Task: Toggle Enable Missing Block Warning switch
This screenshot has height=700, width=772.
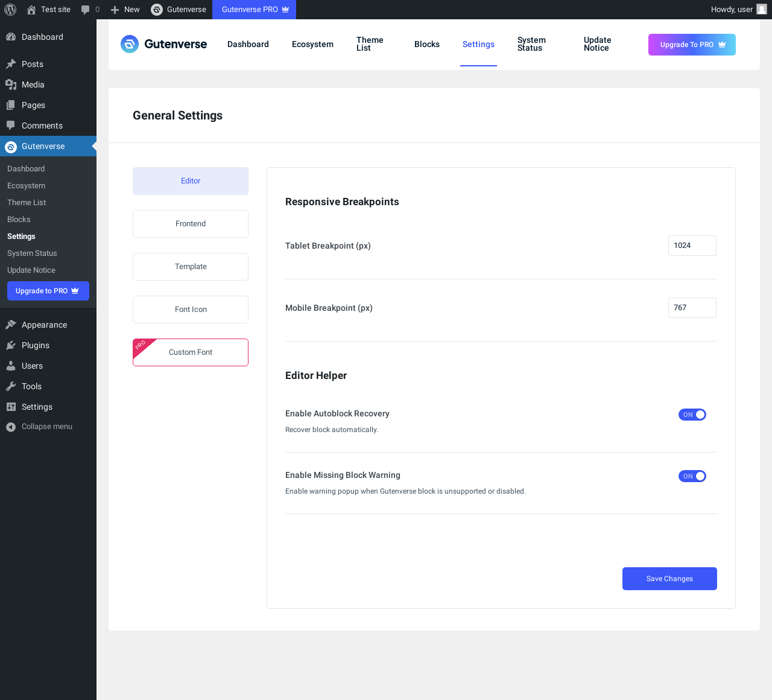Action: [692, 476]
